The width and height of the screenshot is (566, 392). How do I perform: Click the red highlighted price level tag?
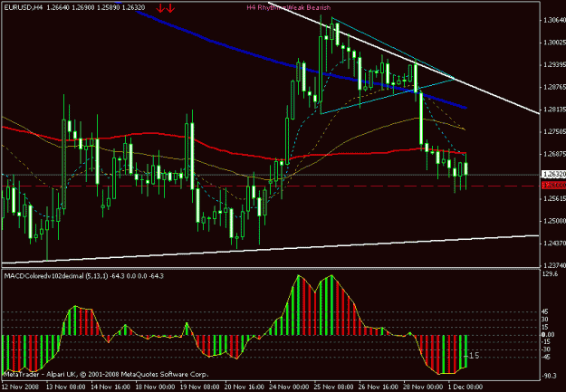pos(554,186)
